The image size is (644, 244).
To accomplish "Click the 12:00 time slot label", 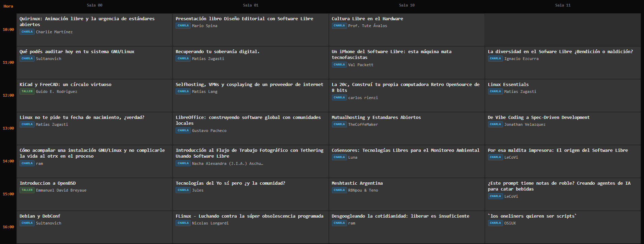I will (8, 95).
